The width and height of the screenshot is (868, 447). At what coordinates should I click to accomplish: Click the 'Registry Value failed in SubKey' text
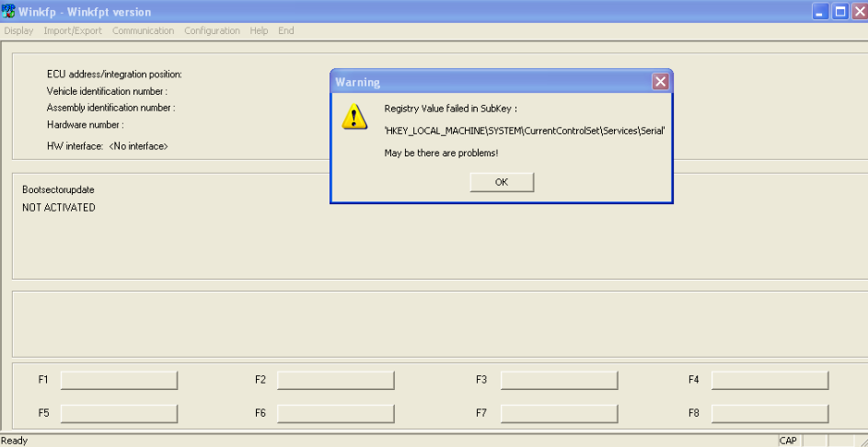click(451, 109)
